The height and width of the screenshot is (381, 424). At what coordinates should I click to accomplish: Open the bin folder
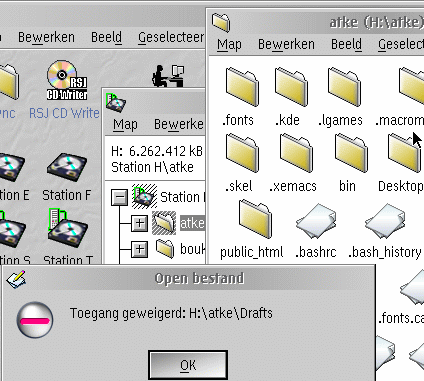click(351, 153)
